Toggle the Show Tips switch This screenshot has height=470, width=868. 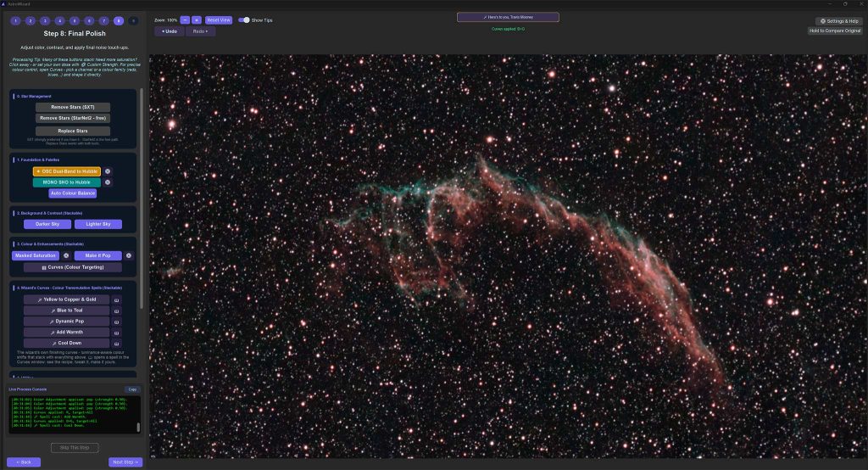pos(243,20)
